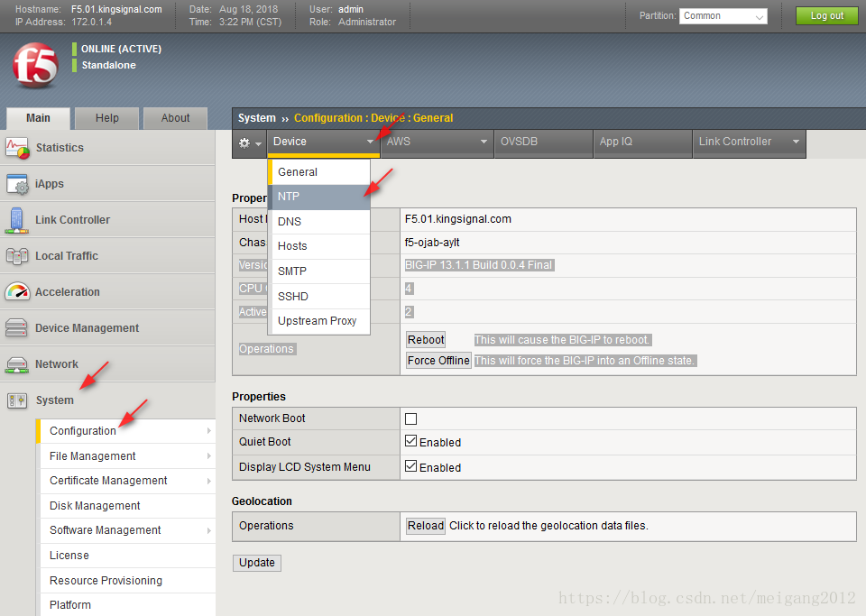866x616 pixels.
Task: Open Device Management in the sidebar
Action: click(x=107, y=328)
